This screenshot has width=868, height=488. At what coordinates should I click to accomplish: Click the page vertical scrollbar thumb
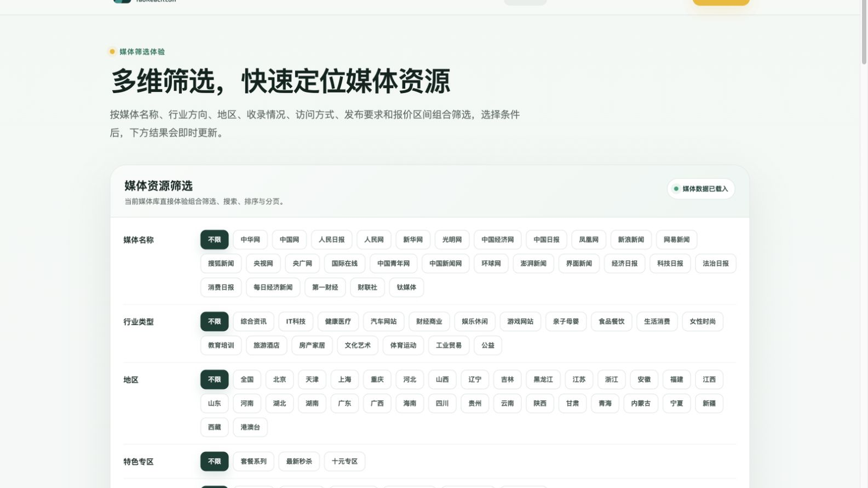click(864, 33)
